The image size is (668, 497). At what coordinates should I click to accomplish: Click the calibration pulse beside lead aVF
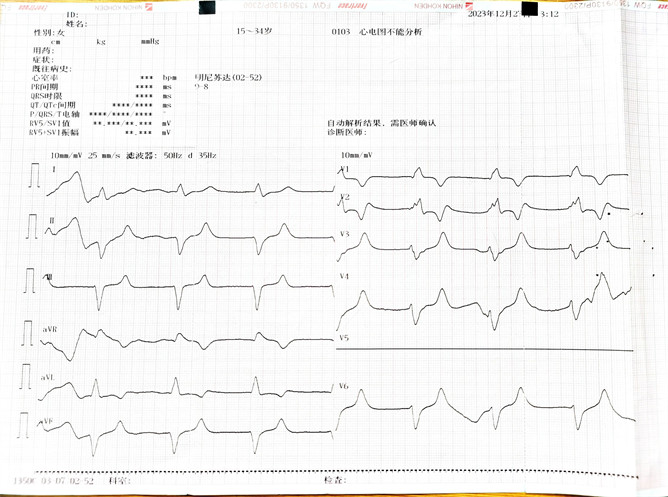pos(23,425)
